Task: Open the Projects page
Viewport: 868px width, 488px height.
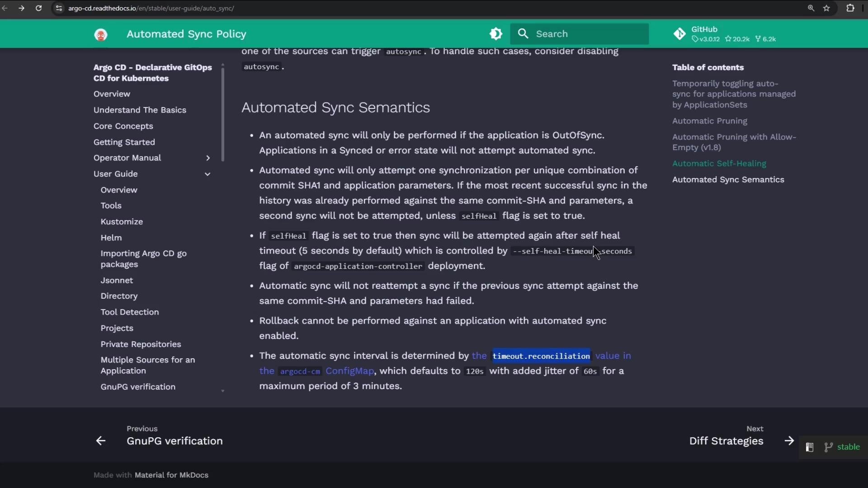Action: point(117,328)
